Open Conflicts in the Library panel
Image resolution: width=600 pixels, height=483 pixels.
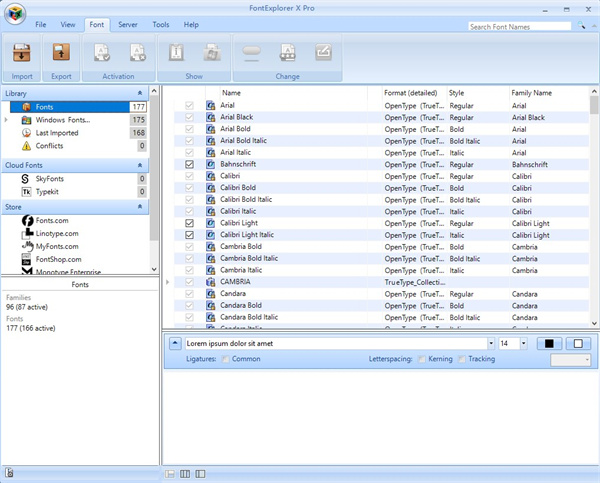pyautogui.click(x=49, y=146)
